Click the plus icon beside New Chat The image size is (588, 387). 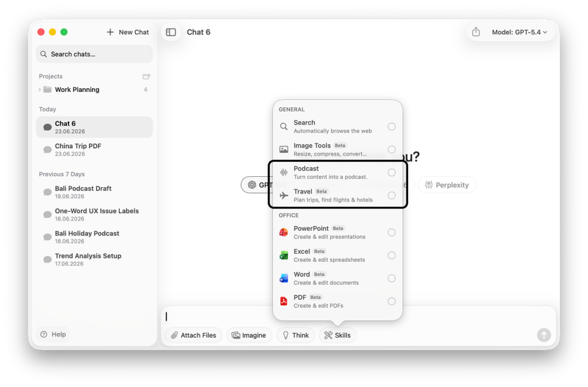click(110, 32)
